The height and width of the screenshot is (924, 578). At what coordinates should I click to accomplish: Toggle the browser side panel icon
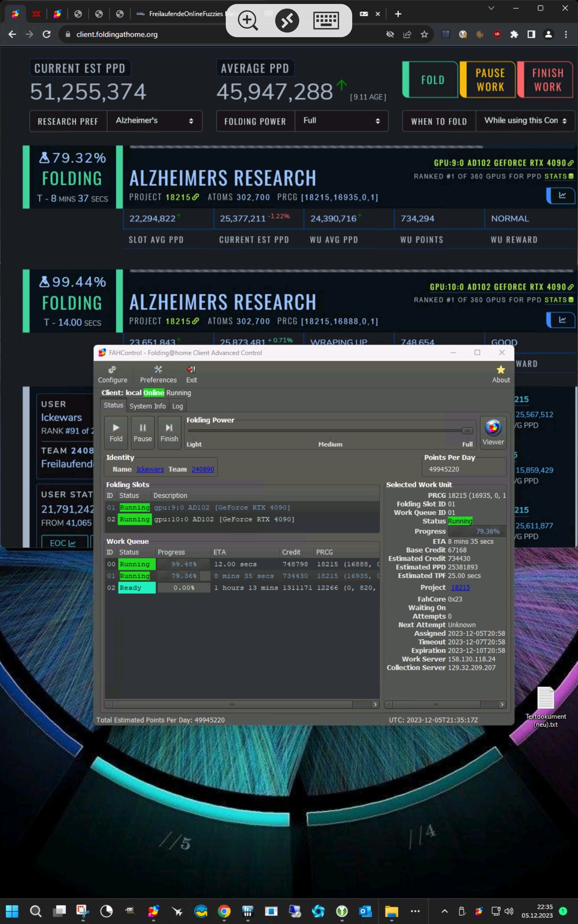click(531, 34)
